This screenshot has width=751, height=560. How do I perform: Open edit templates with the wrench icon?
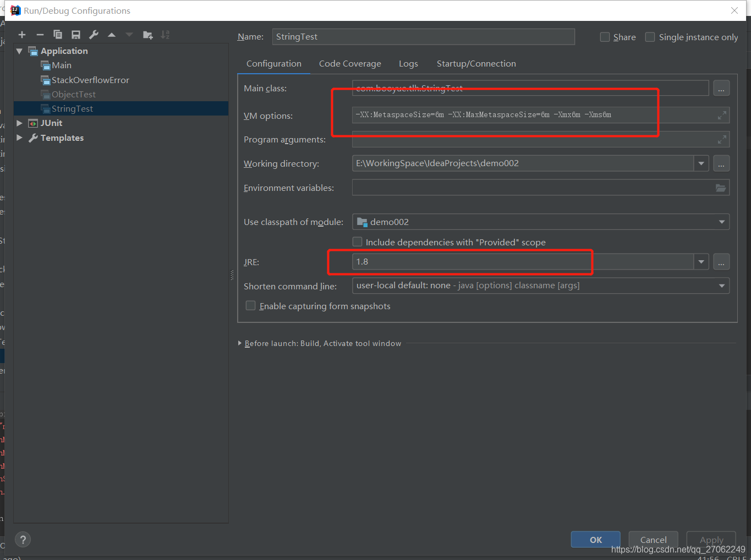pyautogui.click(x=94, y=34)
